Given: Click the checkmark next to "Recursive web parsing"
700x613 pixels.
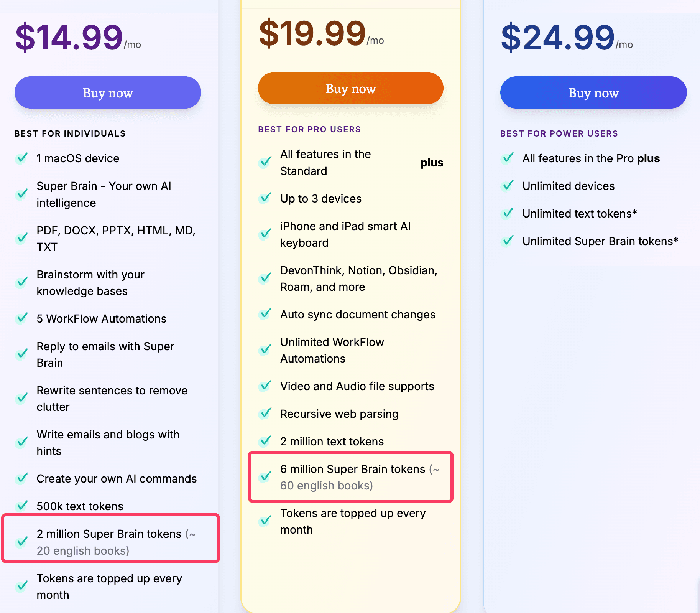Looking at the screenshot, I should pos(265,414).
